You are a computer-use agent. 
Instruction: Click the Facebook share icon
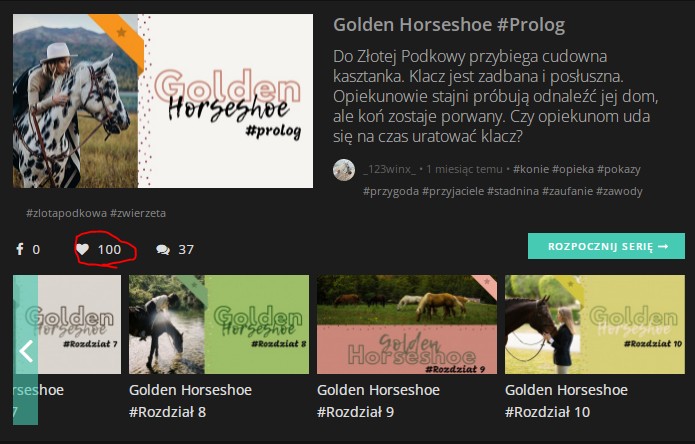click(20, 249)
